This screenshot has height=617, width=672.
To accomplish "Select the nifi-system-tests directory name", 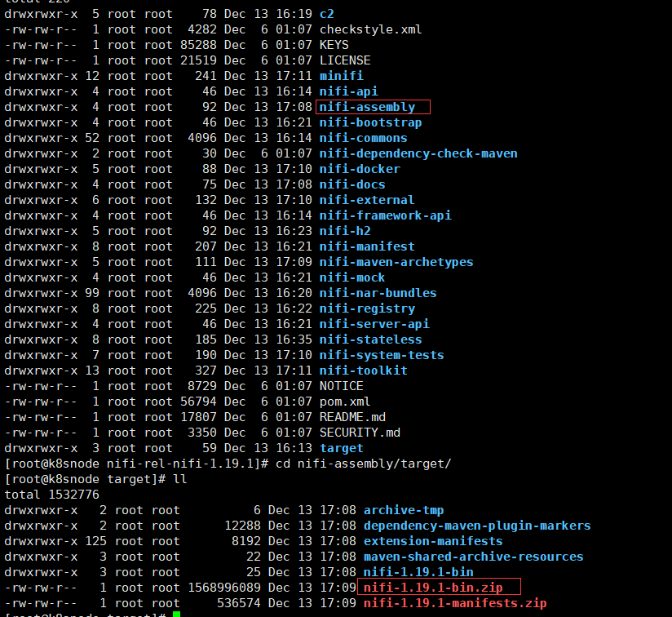I will [x=382, y=355].
